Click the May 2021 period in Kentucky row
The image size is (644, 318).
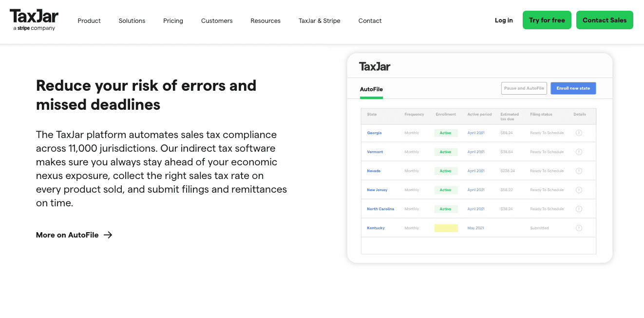(475, 228)
